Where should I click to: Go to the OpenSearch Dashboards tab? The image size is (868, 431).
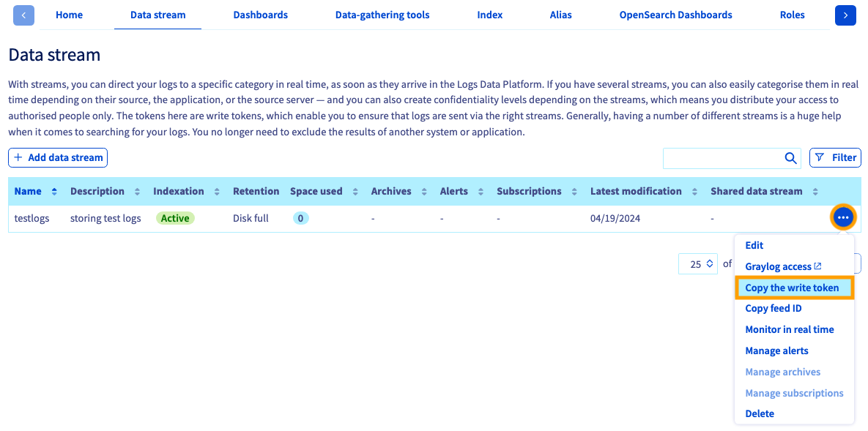tap(675, 15)
